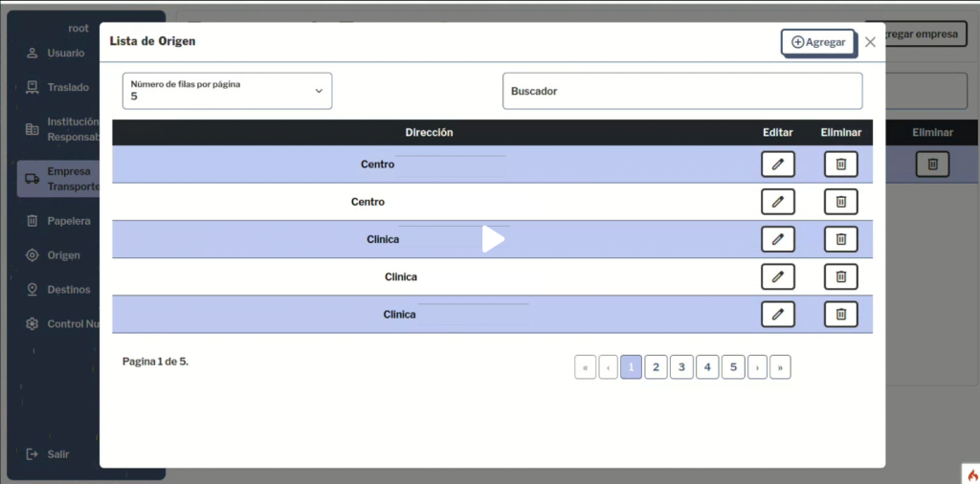Click Salir to log out
The height and width of the screenshot is (484, 980).
pos(57,453)
